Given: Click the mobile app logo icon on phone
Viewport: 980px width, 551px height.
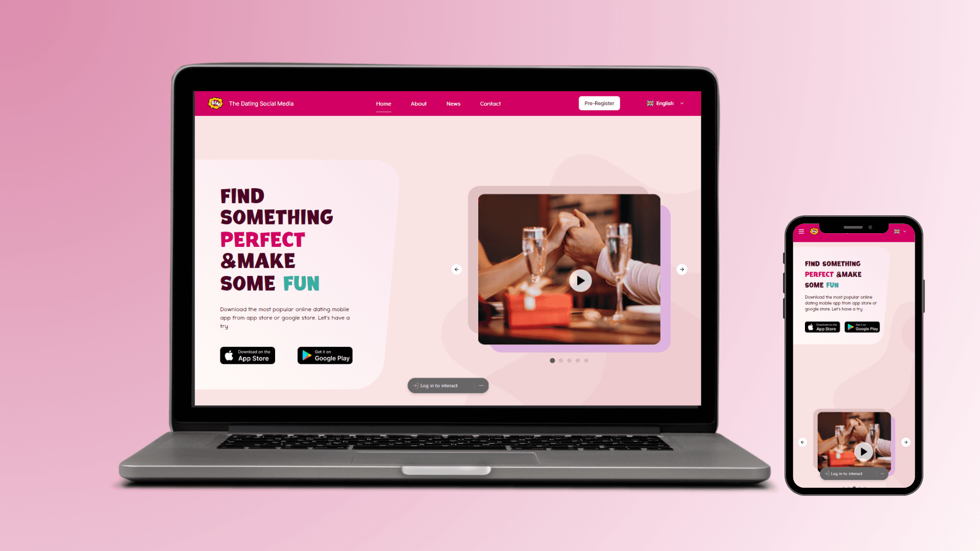Looking at the screenshot, I should (x=816, y=232).
